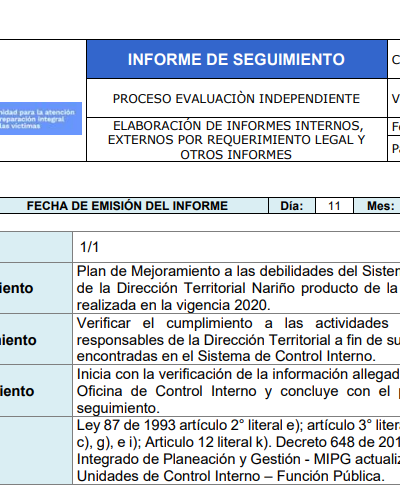Screen dimensions: 400x496
Task: Click Inicia con la verificación text line
Action: [x=238, y=374]
